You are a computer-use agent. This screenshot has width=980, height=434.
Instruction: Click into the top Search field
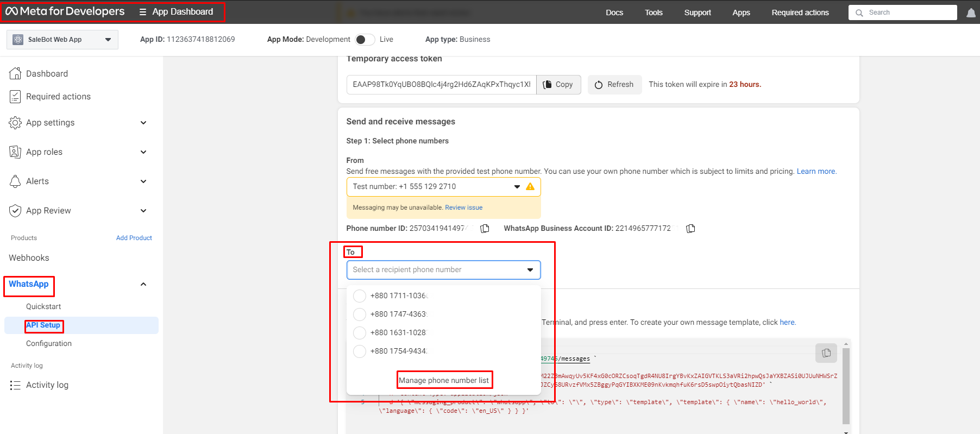pos(903,12)
